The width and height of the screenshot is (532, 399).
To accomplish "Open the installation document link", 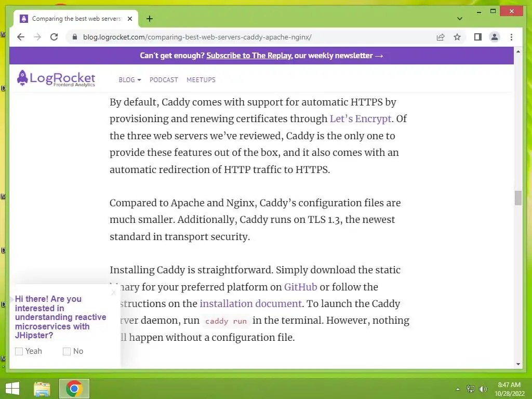I will pyautogui.click(x=250, y=303).
